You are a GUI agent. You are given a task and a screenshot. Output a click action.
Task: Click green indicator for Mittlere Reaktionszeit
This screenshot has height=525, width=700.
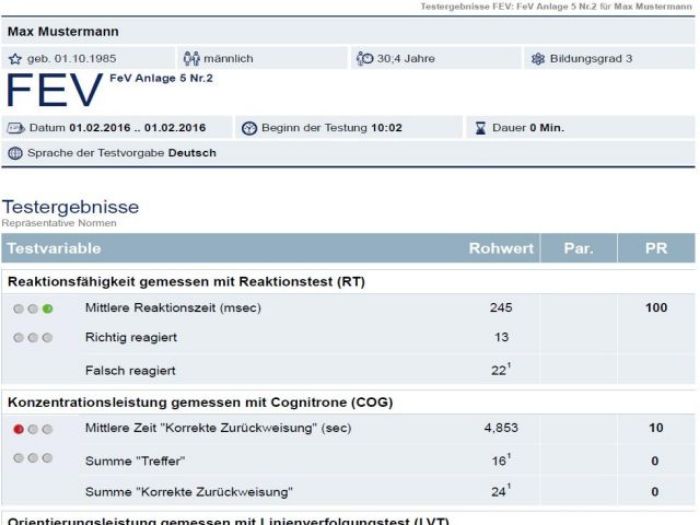48,308
